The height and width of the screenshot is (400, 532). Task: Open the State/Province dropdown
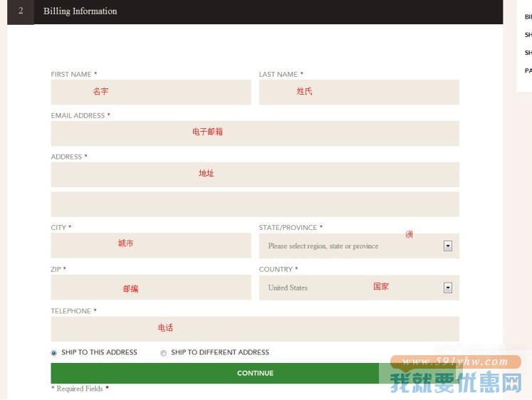[359, 246]
